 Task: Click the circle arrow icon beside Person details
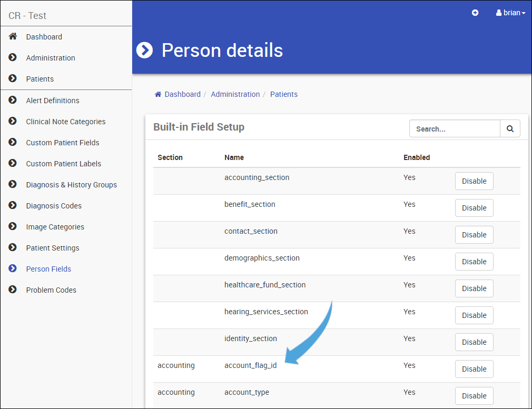click(144, 51)
